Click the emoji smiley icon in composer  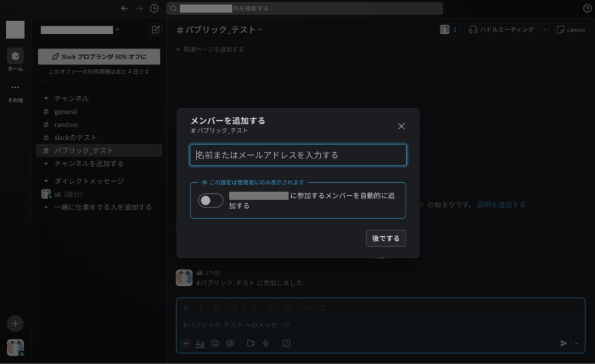[x=215, y=343]
